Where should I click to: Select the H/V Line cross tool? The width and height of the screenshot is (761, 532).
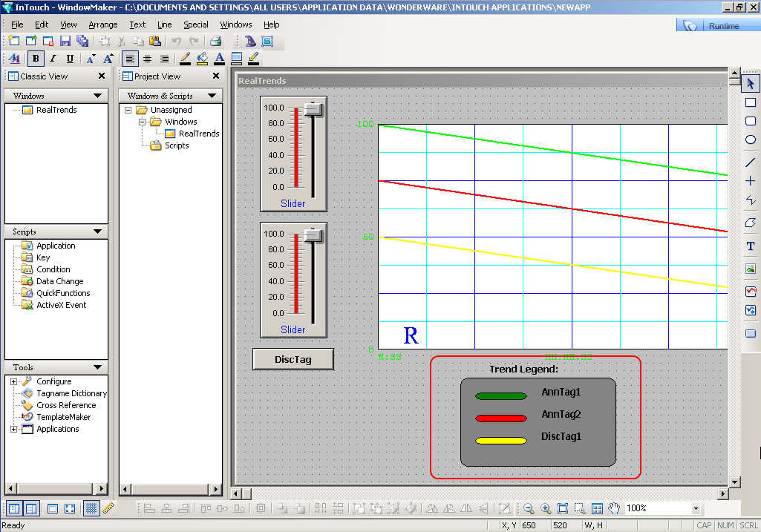pos(751,181)
